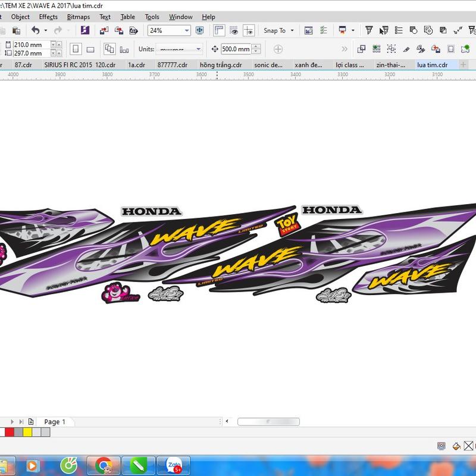Click the red color swatch
Screen dimensions: 476x476
[10, 432]
